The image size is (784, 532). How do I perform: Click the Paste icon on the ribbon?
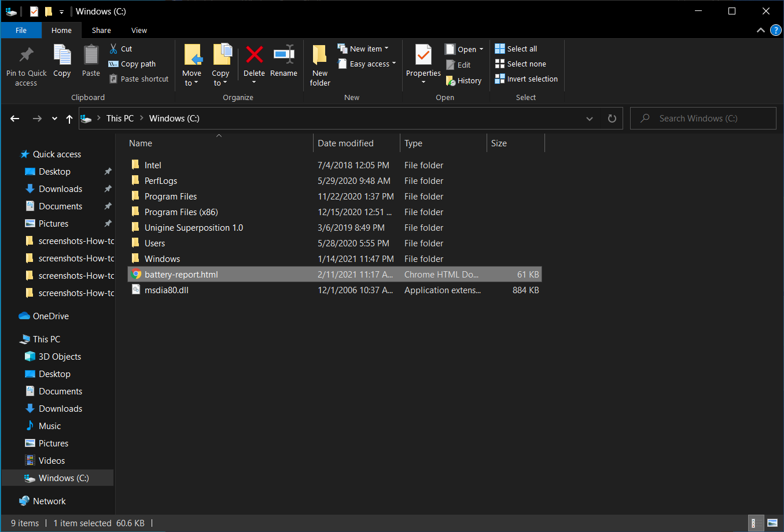[91, 60]
